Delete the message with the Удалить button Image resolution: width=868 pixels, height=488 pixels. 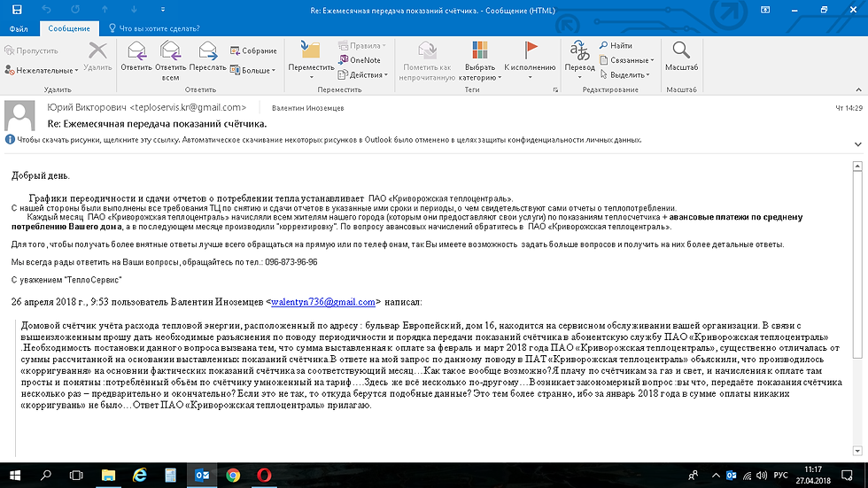point(97,57)
